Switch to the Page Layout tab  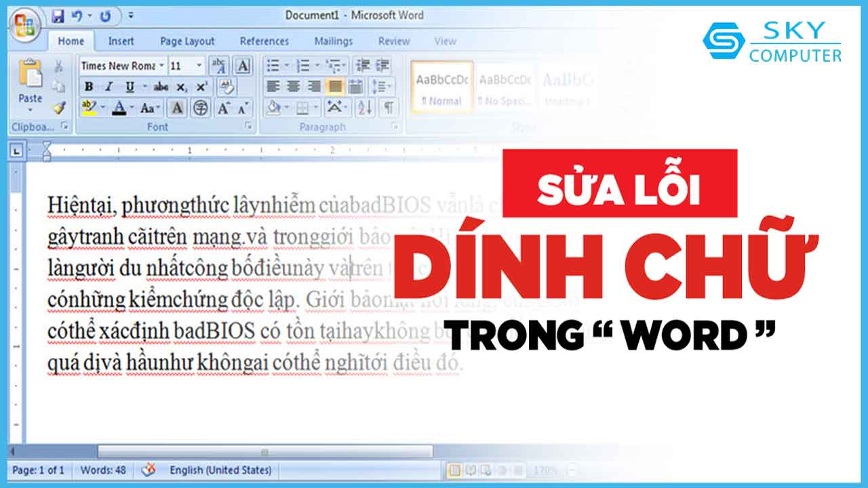[x=187, y=41]
